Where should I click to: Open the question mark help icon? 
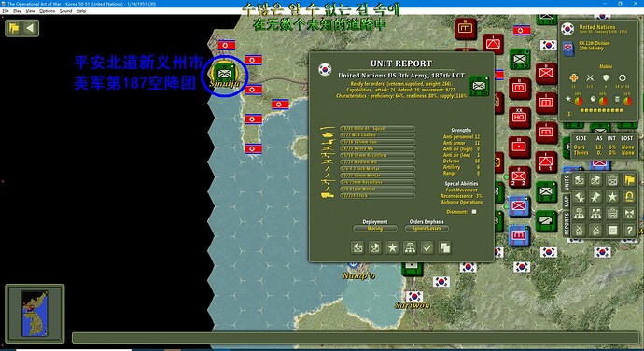629,231
